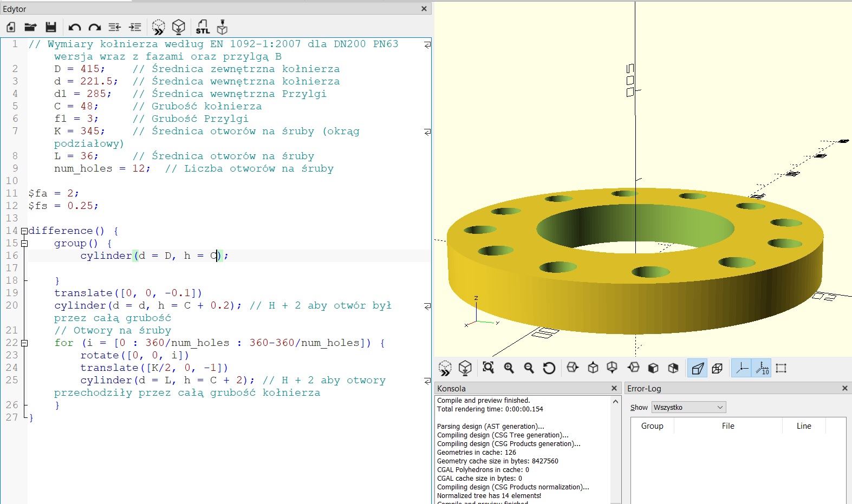The width and height of the screenshot is (852, 504).
Task: Zoom in on the 3D view
Action: tap(509, 368)
